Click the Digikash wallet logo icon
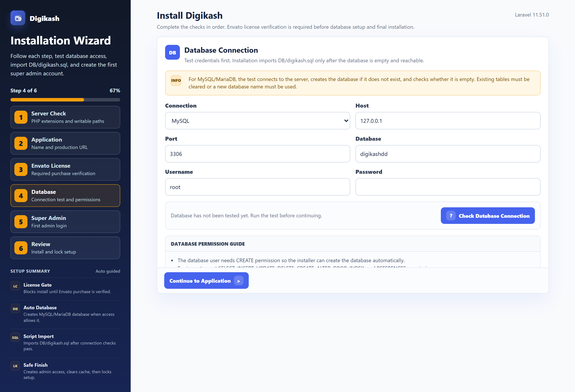The height and width of the screenshot is (392, 575). point(18,18)
